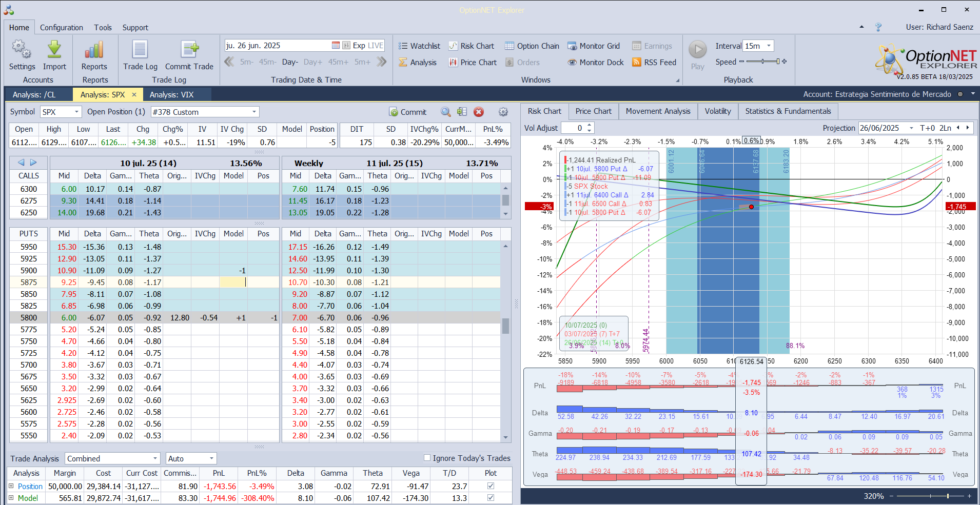The image size is (980, 505).
Task: Increase Vol Adjust with the up stepper
Action: 590,125
